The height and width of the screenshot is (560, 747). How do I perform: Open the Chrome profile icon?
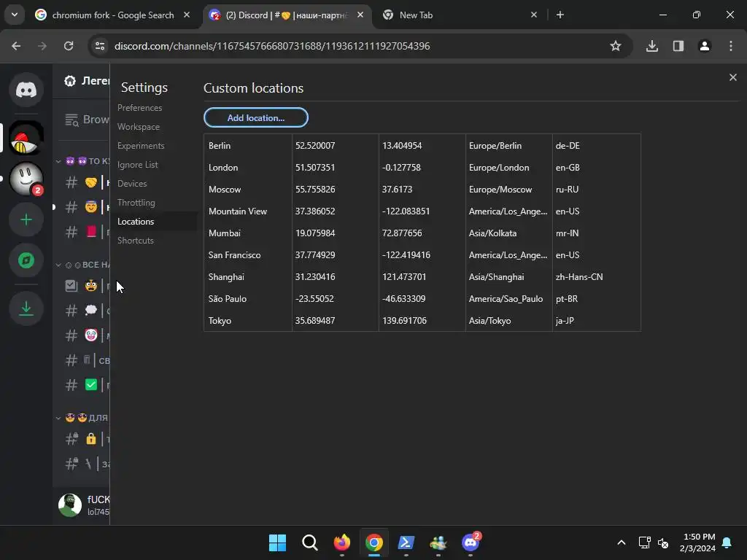704,46
